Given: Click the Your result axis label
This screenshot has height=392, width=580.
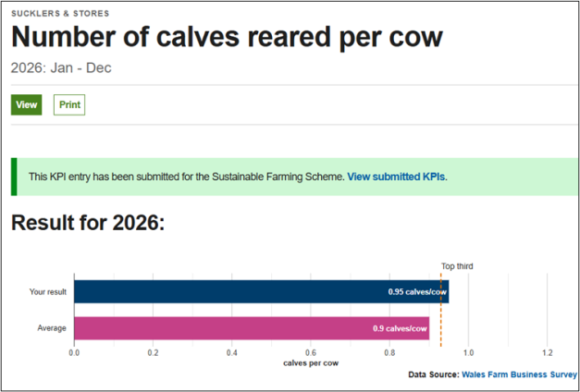Looking at the screenshot, I should pyautogui.click(x=48, y=292).
